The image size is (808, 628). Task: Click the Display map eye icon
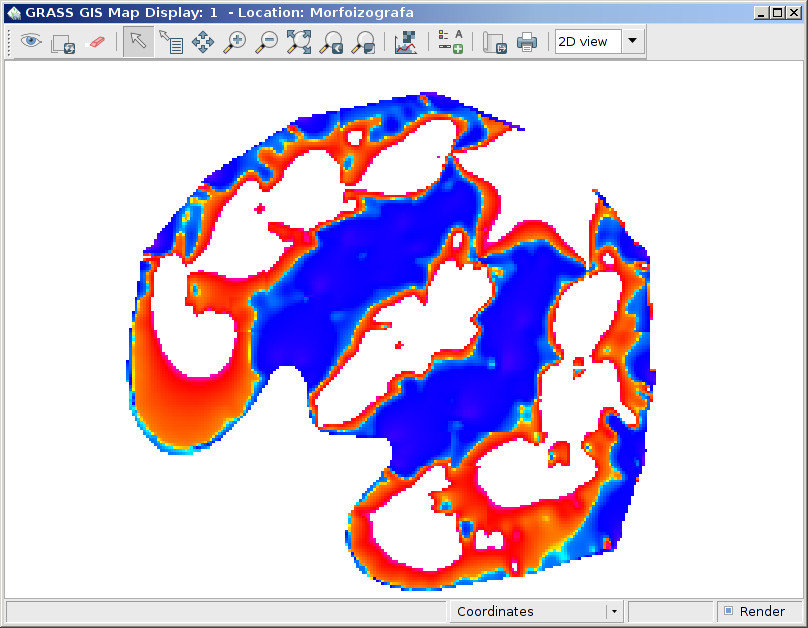(31, 41)
